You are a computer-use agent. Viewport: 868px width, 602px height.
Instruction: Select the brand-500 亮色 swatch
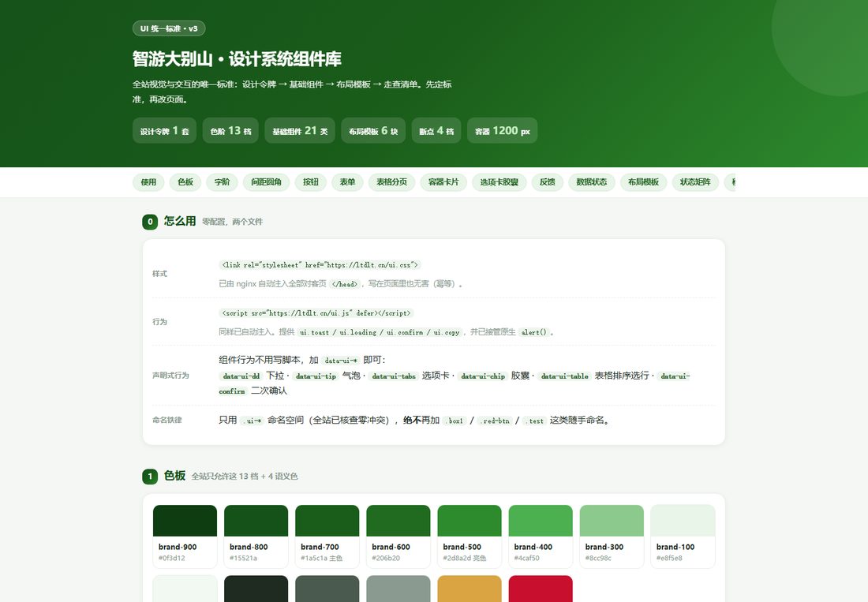click(470, 537)
